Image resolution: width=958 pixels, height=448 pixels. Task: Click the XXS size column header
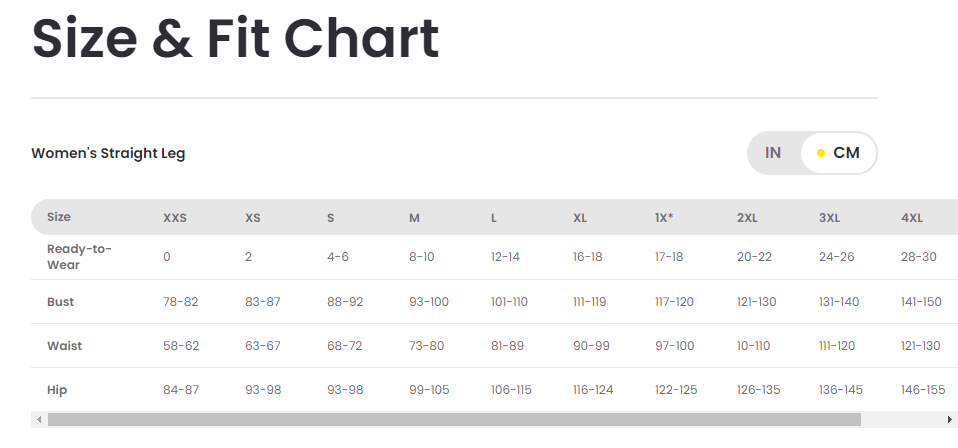[175, 218]
